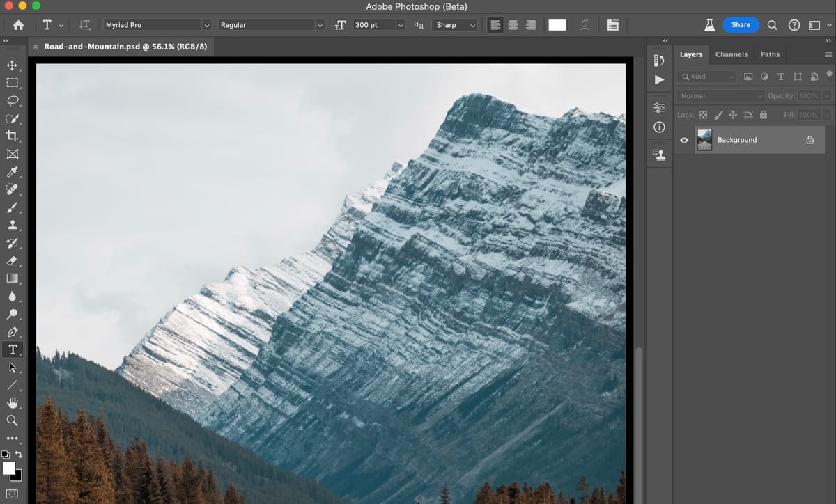This screenshot has height=504, width=836.
Task: Select the Pen tool
Action: tap(12, 332)
